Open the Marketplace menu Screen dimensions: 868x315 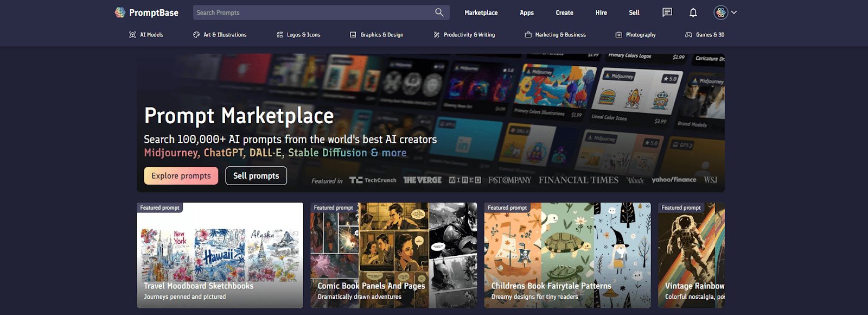(481, 12)
